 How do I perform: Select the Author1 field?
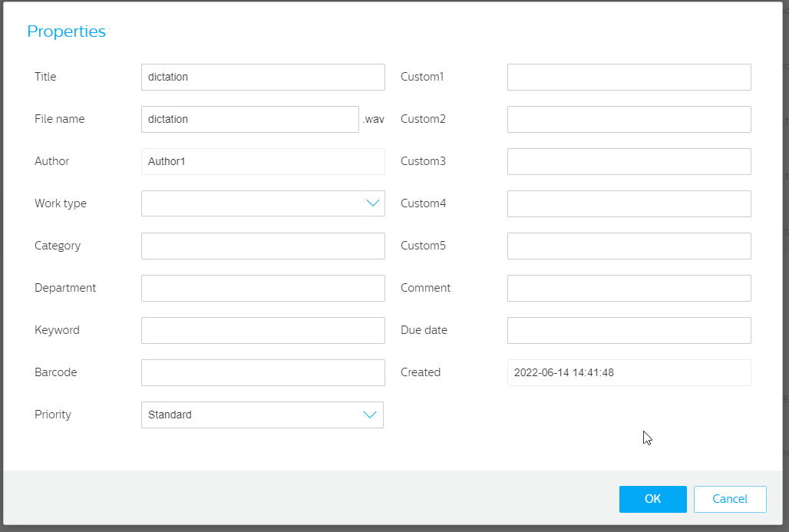[263, 161]
